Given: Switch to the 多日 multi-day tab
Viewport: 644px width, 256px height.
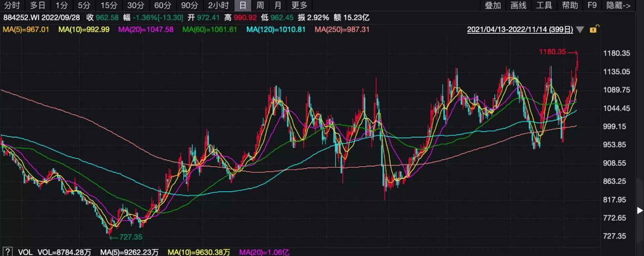Looking at the screenshot, I should tap(37, 5).
